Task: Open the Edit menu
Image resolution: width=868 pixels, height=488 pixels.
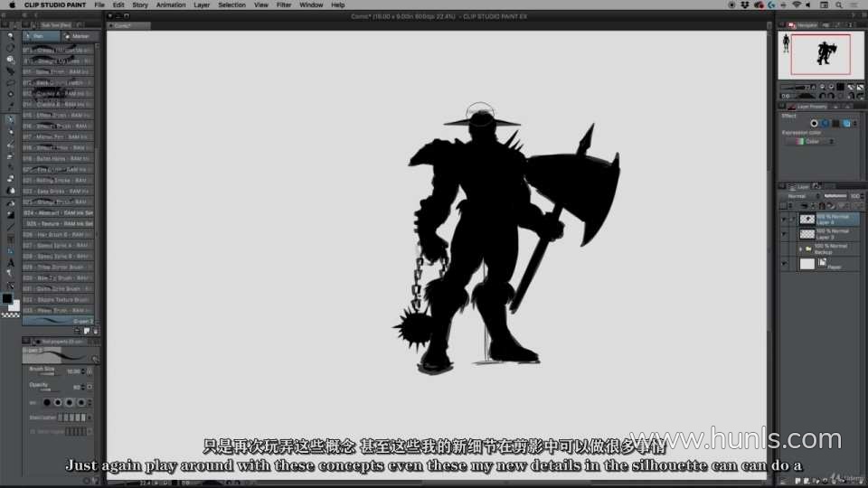Action: [x=118, y=5]
